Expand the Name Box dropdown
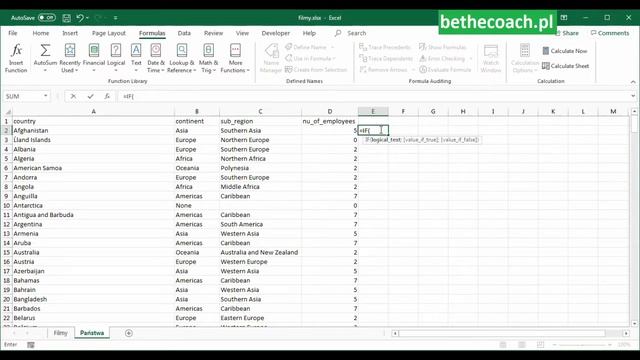 [45, 96]
